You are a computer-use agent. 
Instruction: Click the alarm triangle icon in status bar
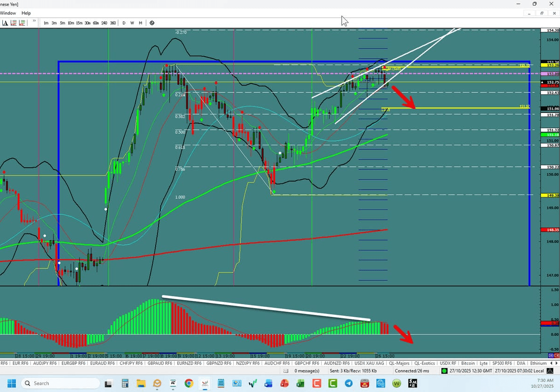pyautogui.click(x=550, y=371)
